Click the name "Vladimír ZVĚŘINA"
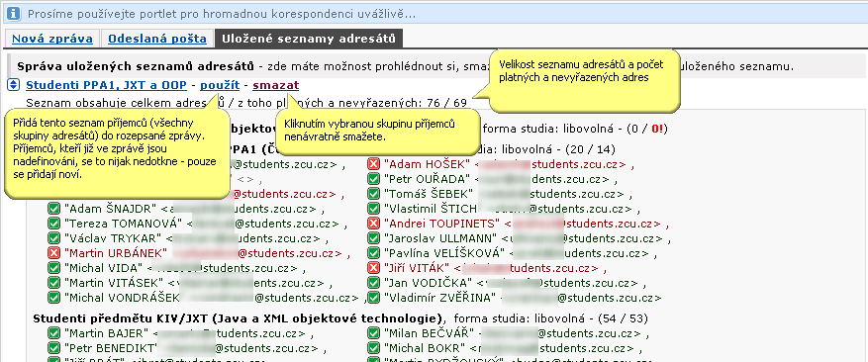 pos(439,298)
